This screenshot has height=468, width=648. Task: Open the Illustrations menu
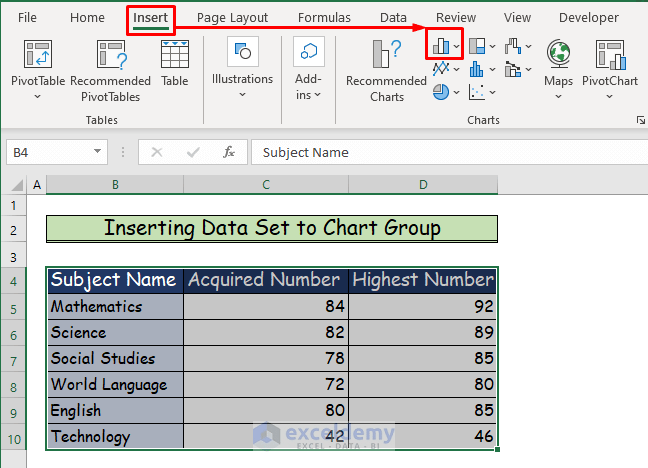[243, 66]
